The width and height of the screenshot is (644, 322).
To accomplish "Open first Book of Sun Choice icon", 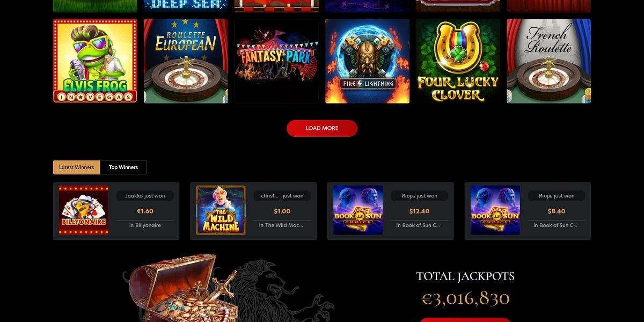I will click(x=358, y=210).
